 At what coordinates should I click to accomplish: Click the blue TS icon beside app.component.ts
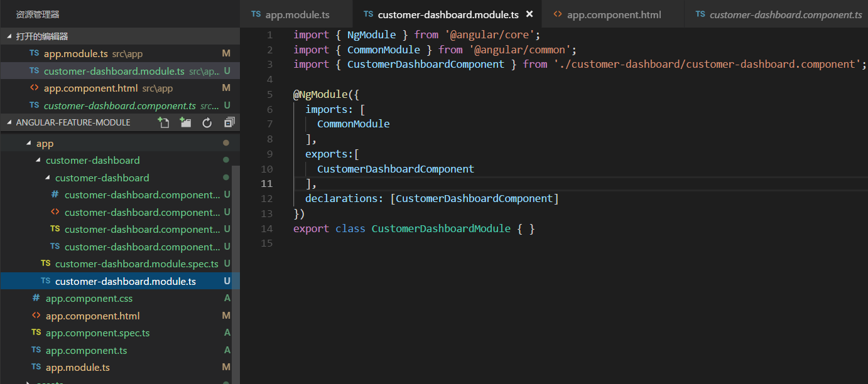[36, 350]
